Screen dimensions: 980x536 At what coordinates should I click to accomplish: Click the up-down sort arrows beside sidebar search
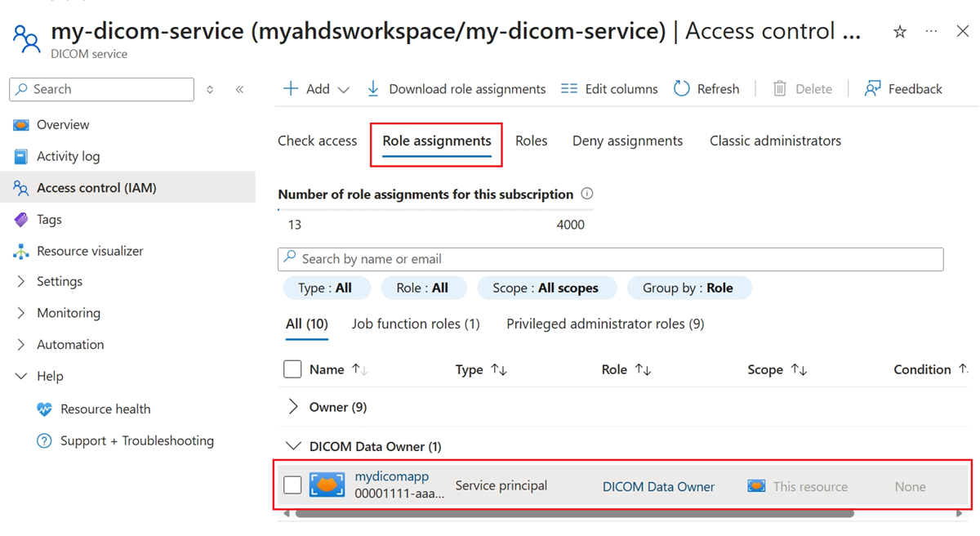pyautogui.click(x=210, y=89)
